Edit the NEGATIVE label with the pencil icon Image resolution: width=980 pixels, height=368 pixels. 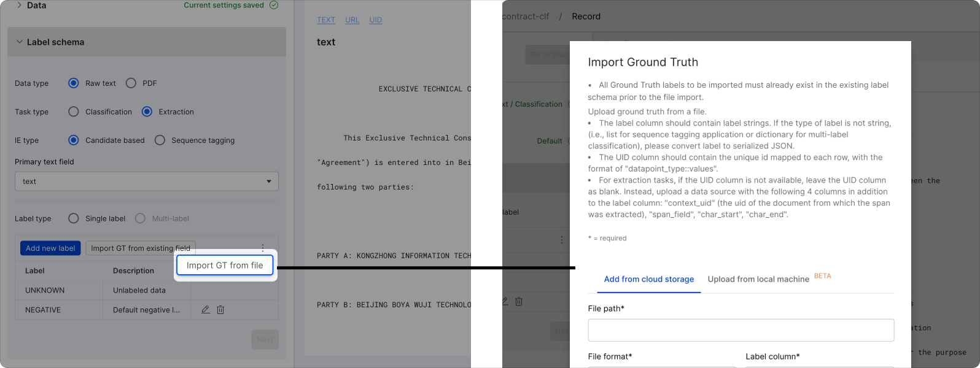point(206,310)
